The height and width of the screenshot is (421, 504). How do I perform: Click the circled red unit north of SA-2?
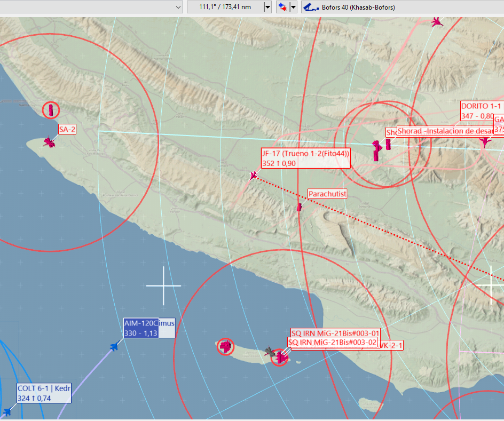(51, 110)
